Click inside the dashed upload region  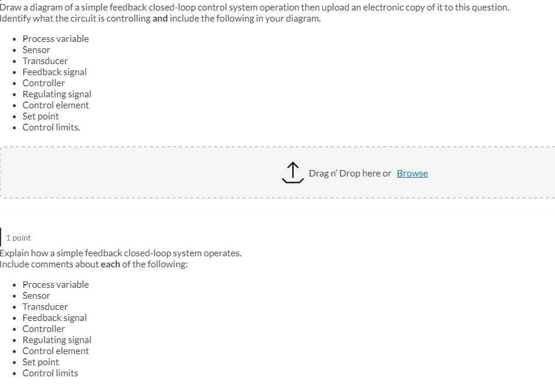(277, 172)
